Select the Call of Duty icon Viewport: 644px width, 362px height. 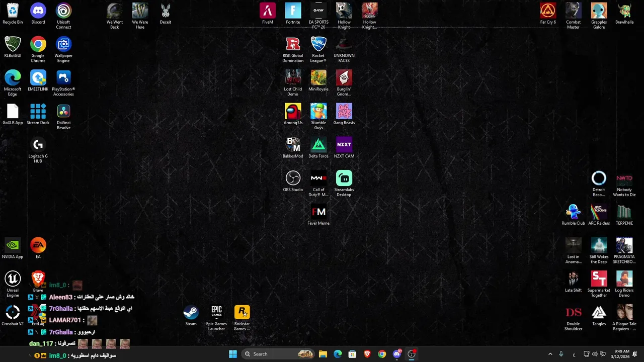coord(318,184)
